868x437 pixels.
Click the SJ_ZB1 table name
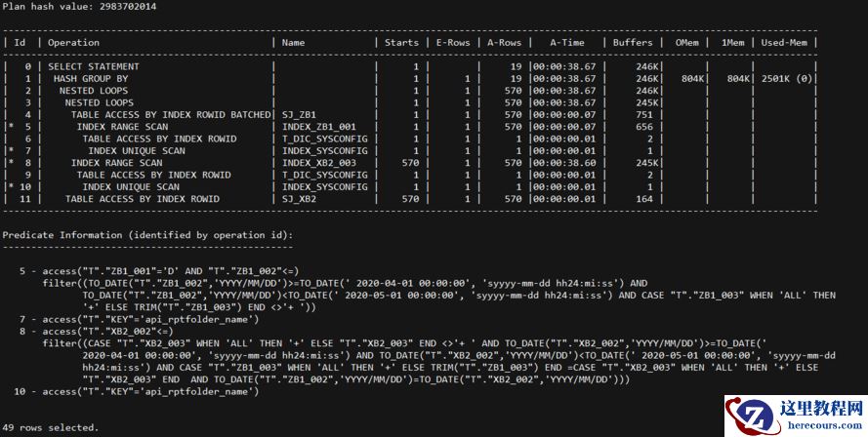pyautogui.click(x=299, y=114)
